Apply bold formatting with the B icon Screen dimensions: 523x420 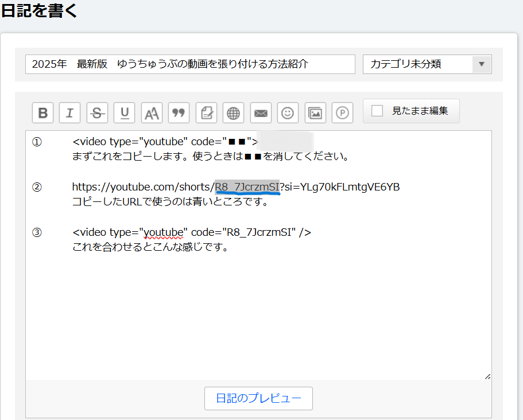pyautogui.click(x=42, y=112)
